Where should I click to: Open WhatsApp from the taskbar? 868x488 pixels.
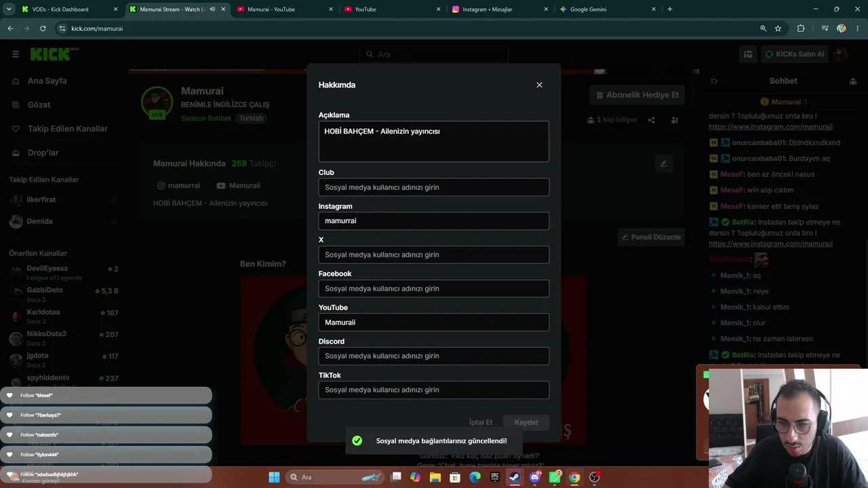pos(555,477)
